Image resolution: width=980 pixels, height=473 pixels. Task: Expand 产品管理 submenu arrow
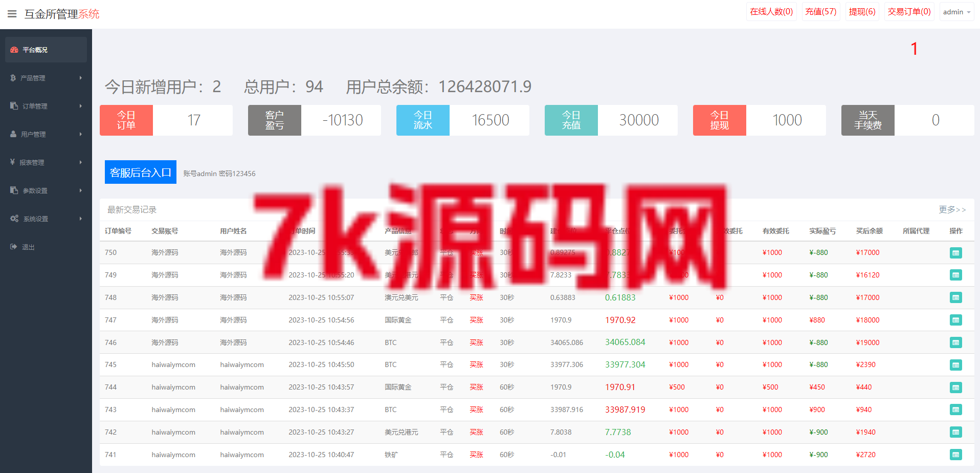(81, 78)
